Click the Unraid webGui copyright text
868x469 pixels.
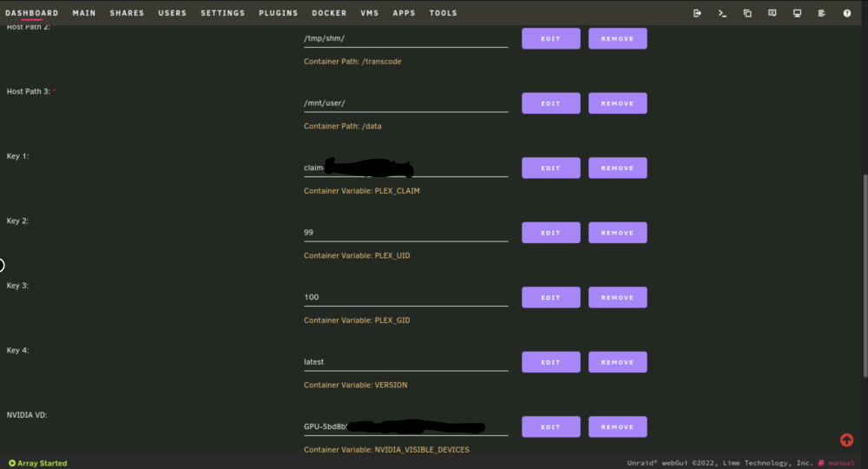tap(720, 463)
